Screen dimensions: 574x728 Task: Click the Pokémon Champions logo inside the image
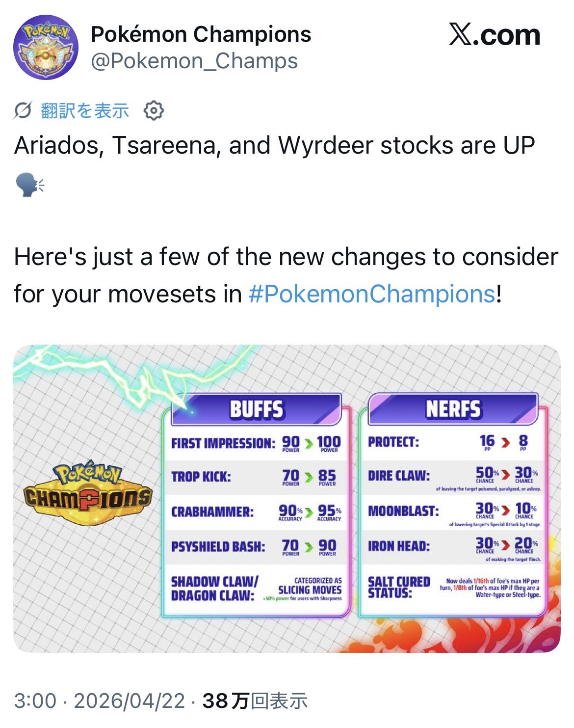pos(88,493)
